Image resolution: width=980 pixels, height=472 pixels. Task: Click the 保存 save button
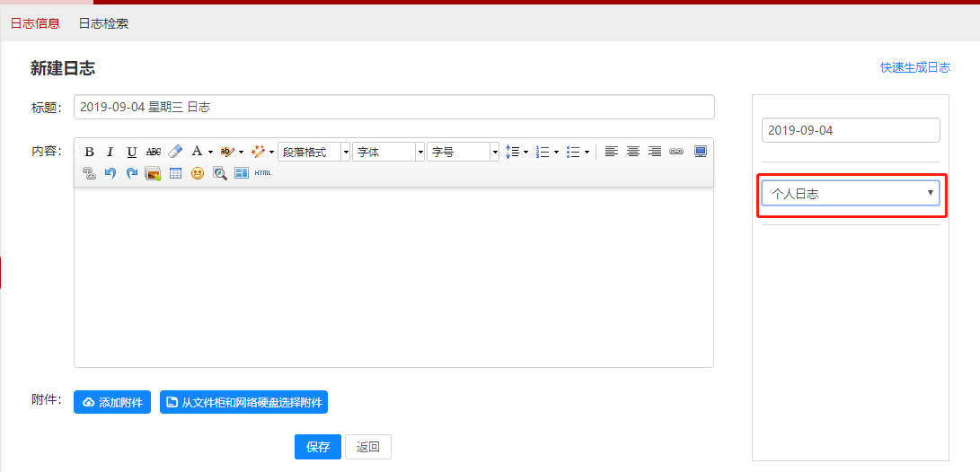[317, 447]
